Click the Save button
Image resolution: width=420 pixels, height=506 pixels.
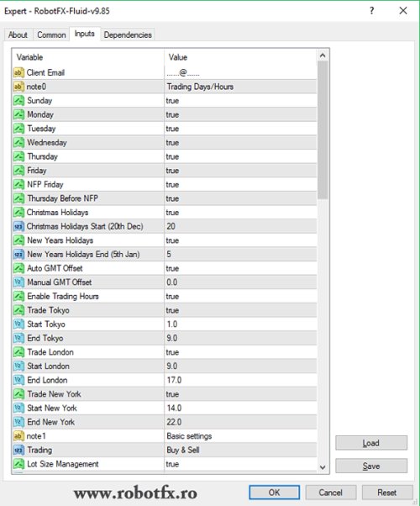(371, 466)
